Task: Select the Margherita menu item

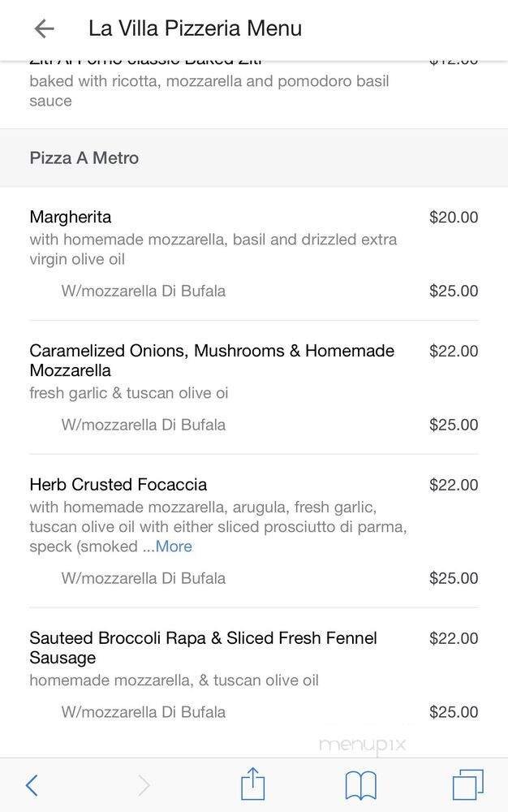Action: (71, 216)
